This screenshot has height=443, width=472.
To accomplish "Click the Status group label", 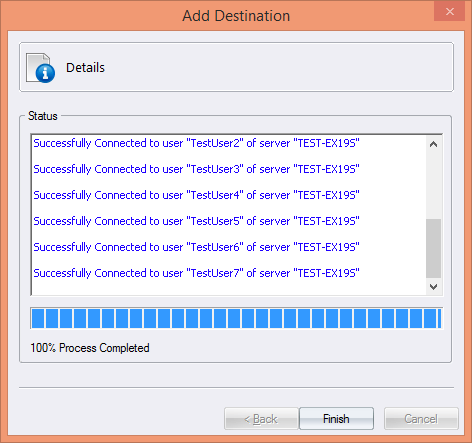I will point(43,116).
